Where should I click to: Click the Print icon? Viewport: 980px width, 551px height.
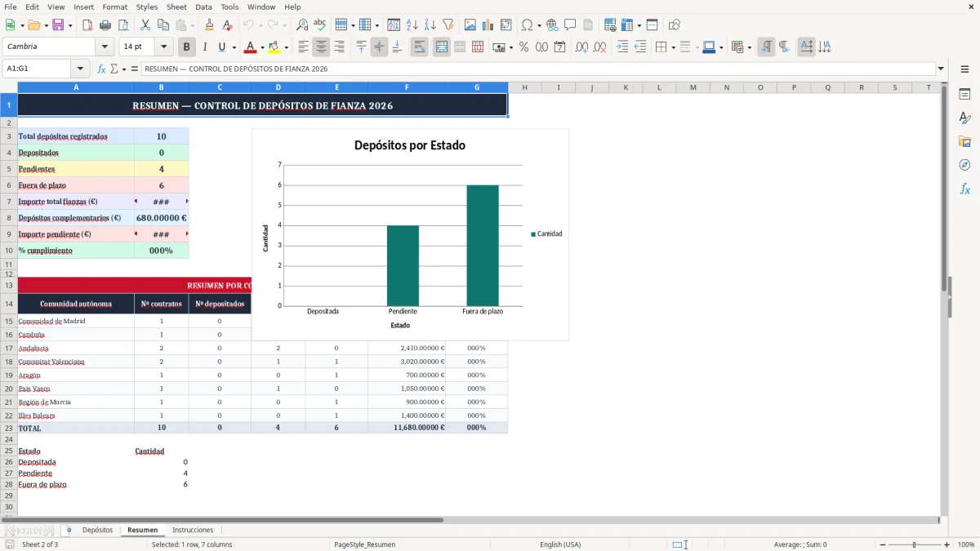click(x=105, y=25)
